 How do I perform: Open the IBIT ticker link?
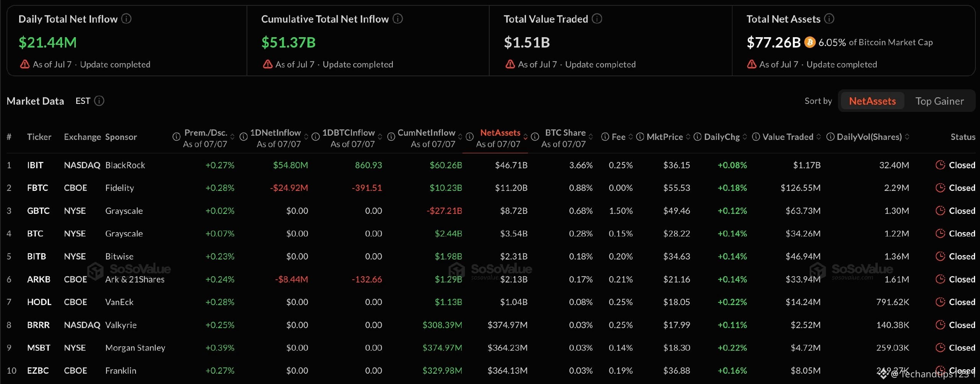point(35,165)
